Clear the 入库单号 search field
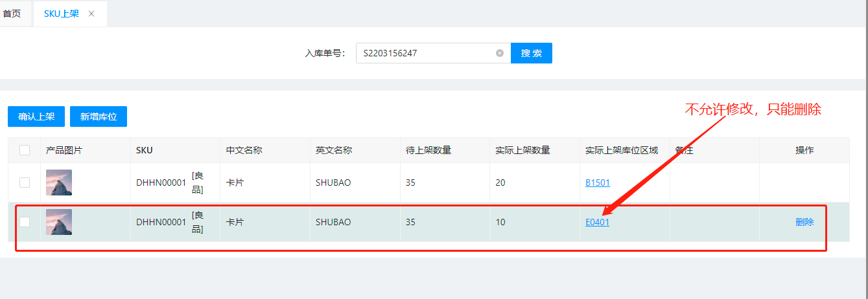 (500, 53)
